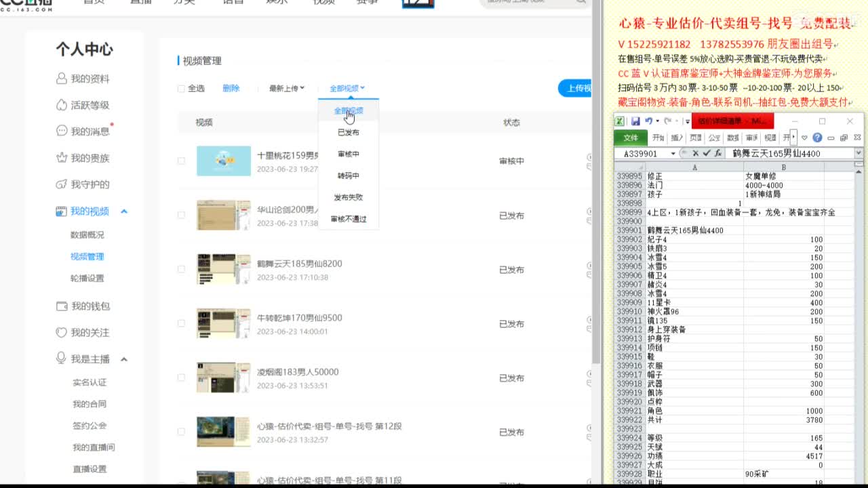Click the save icon in Excel toolbar
The width and height of the screenshot is (868, 488).
635,121
